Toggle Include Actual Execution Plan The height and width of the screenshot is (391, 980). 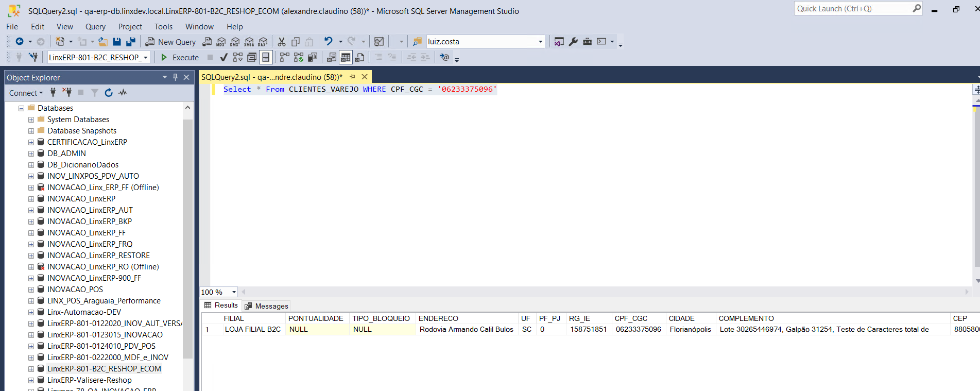[284, 57]
